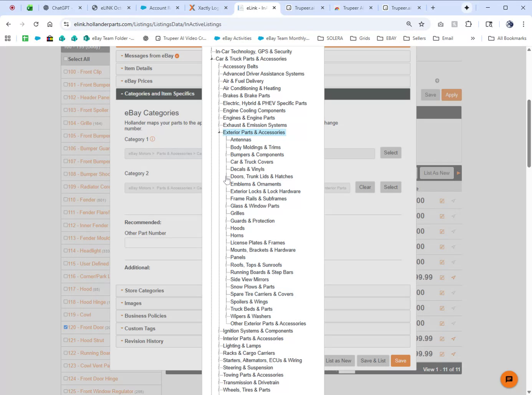Click the page vertical scrollbar
532x395 pixels.
pyautogui.click(x=529, y=133)
